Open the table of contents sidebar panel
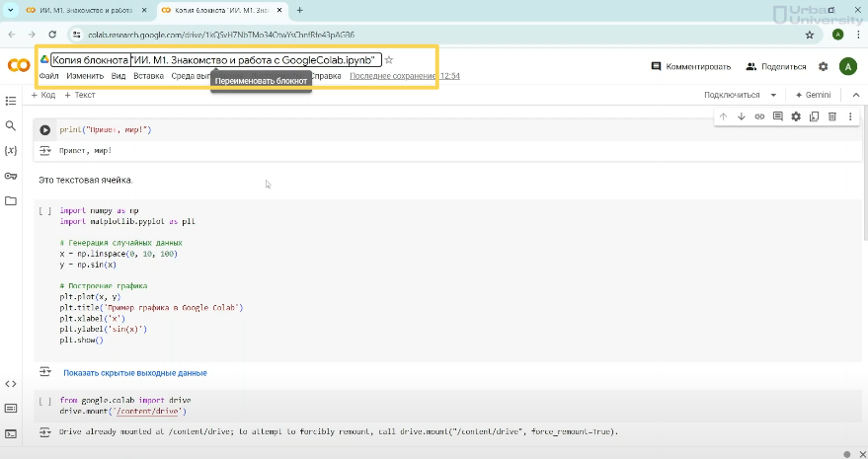 11,101
